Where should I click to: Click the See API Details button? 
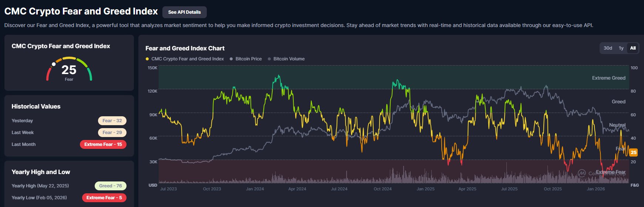tap(184, 12)
